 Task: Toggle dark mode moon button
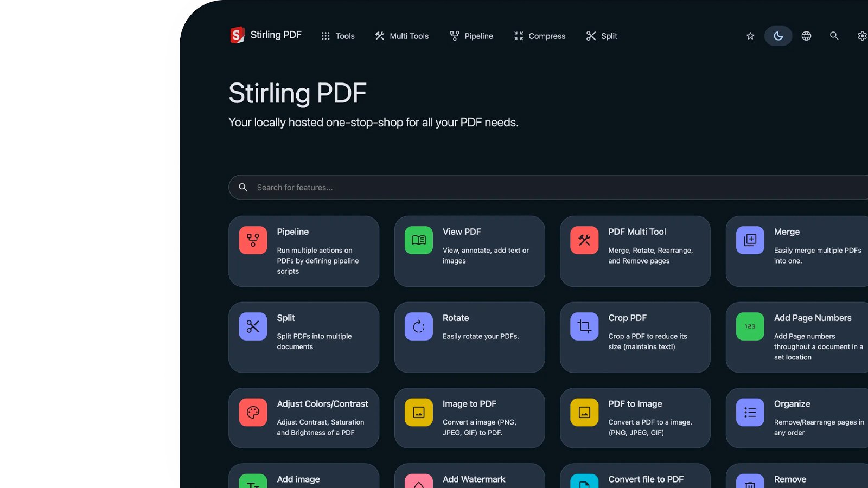[x=778, y=36]
